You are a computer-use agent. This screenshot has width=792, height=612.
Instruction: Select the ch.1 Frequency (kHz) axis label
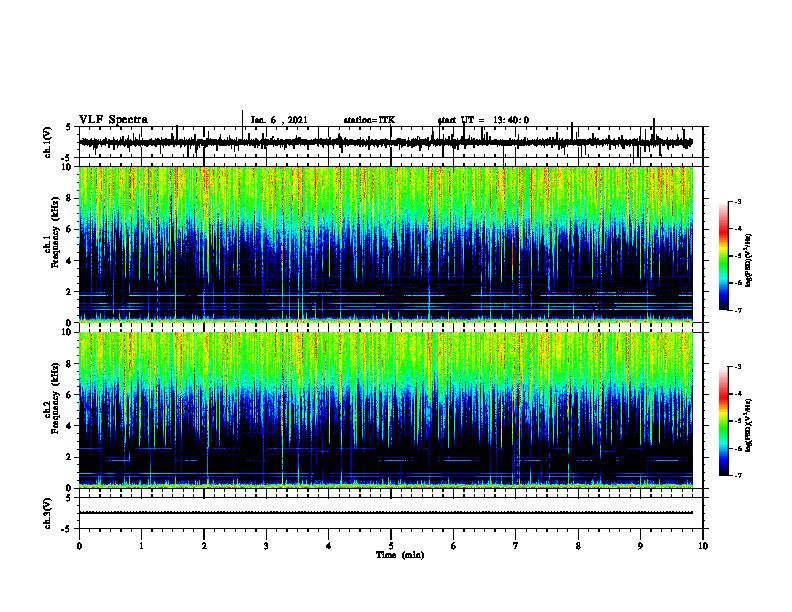53,233
